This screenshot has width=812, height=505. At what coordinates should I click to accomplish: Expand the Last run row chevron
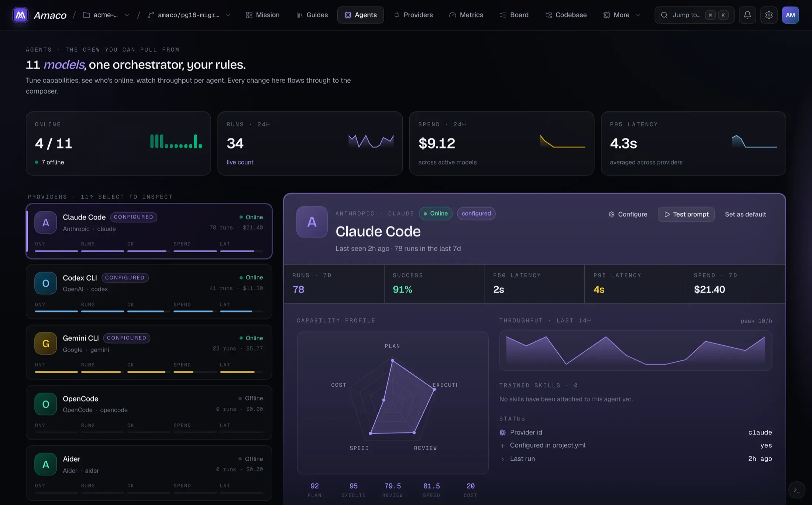pos(502,459)
